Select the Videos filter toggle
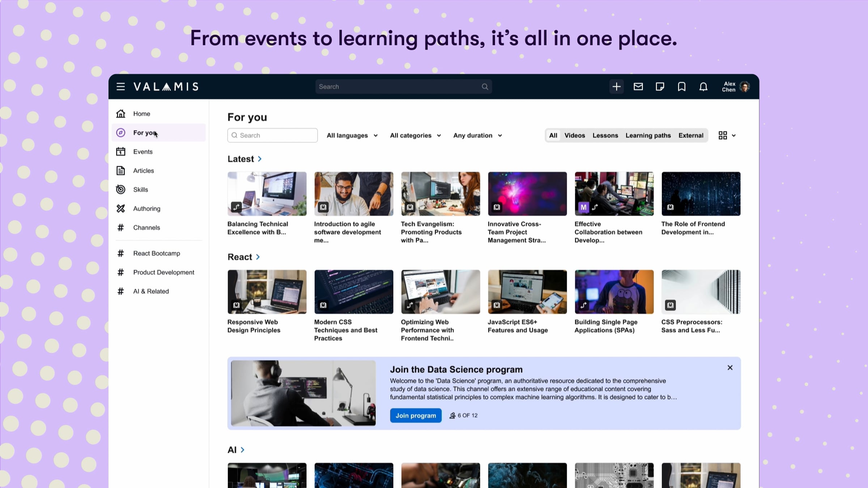Screen dimensions: 868x488 [x=574, y=136]
